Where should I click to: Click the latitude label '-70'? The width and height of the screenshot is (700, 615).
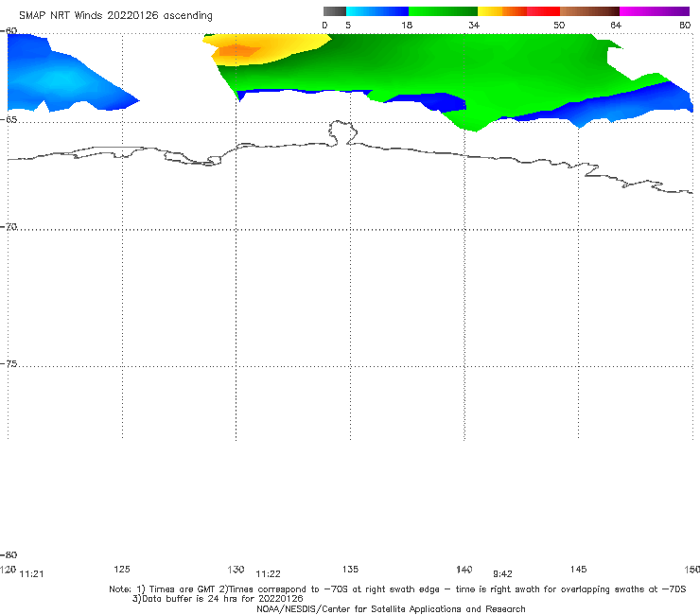tap(9, 226)
